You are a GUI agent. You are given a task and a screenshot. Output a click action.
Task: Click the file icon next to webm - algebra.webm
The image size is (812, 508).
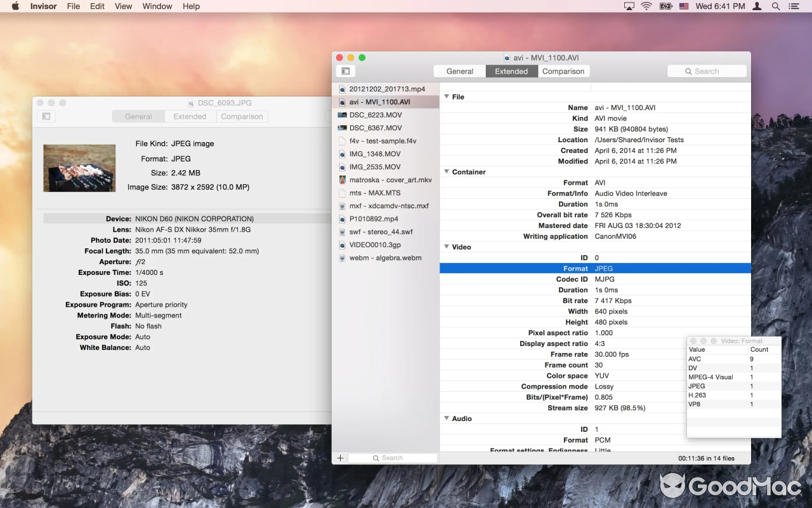point(343,258)
